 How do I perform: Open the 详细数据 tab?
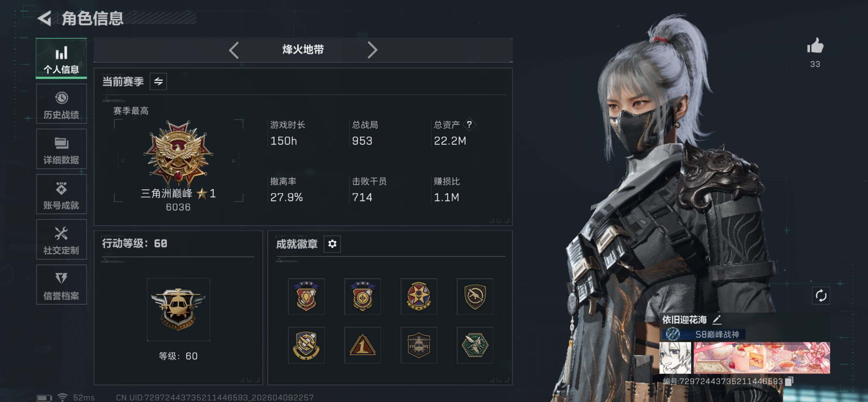point(61,149)
